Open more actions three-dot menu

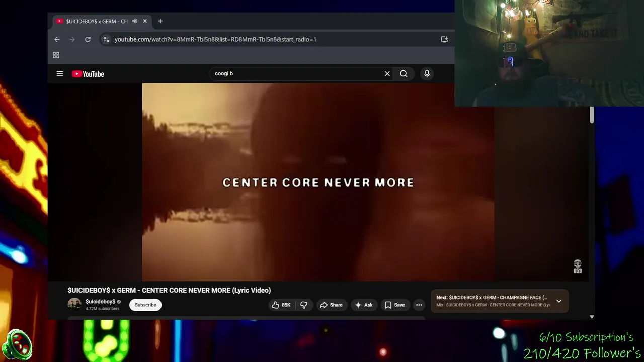(419, 305)
